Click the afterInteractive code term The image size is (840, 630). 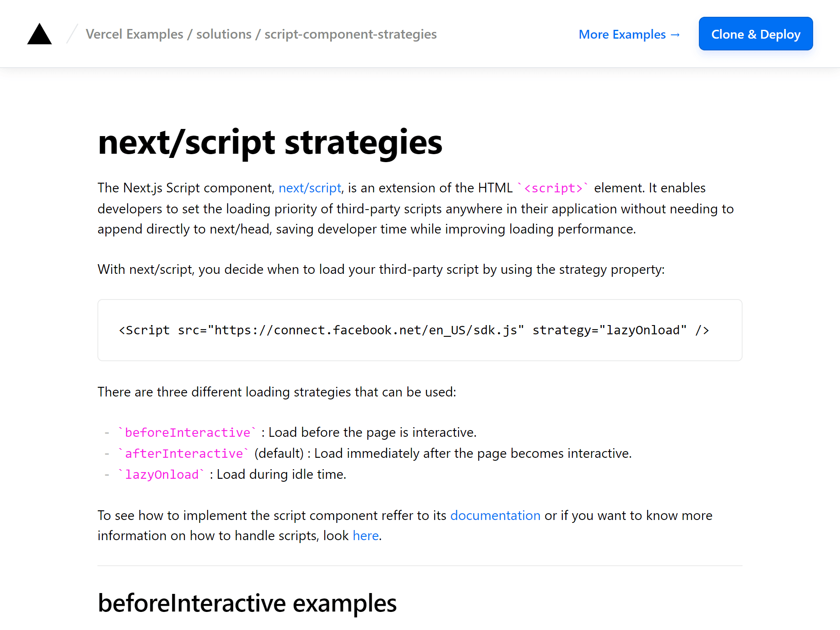[x=182, y=453]
